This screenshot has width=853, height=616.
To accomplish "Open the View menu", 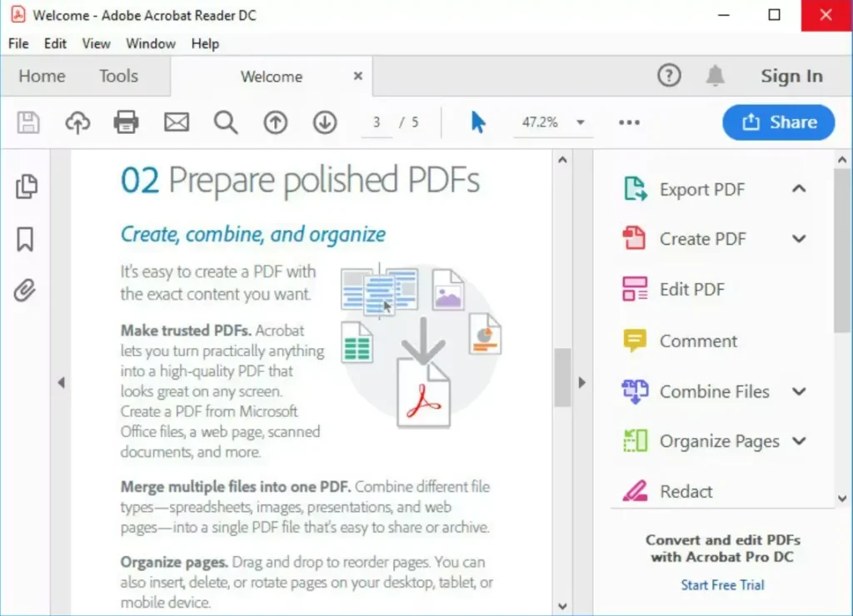I will click(x=96, y=43).
